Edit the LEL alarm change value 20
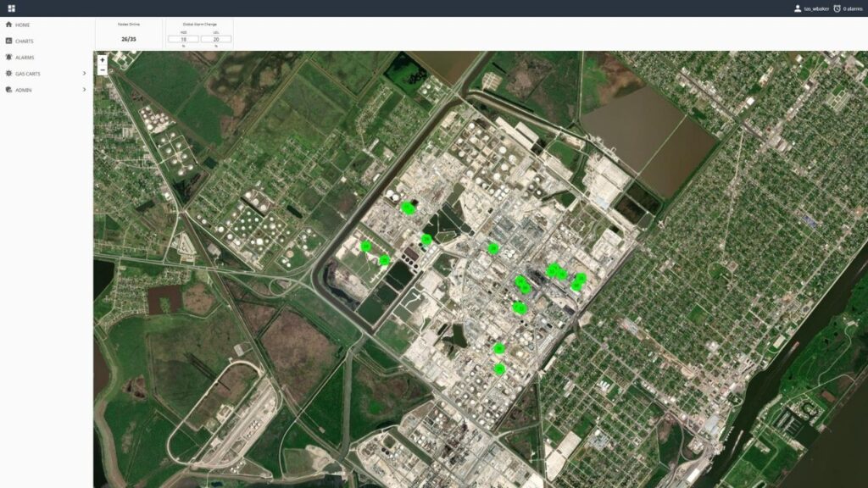 point(217,38)
